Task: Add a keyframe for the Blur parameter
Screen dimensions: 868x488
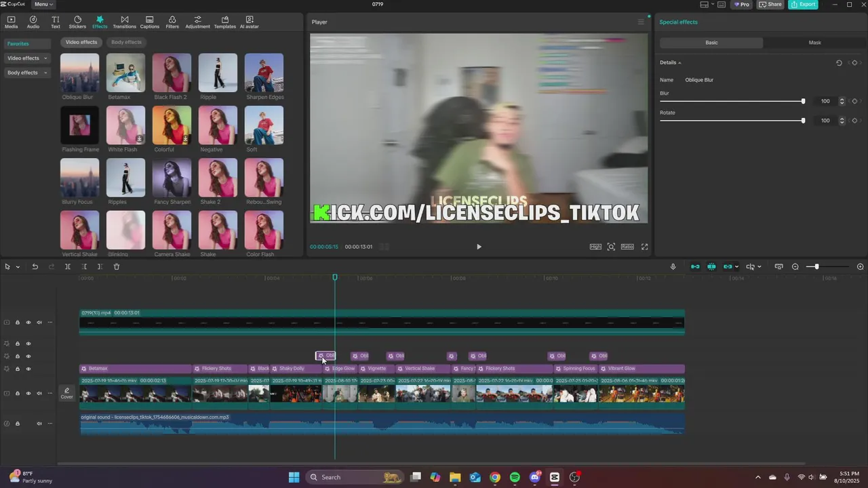Action: (x=854, y=101)
